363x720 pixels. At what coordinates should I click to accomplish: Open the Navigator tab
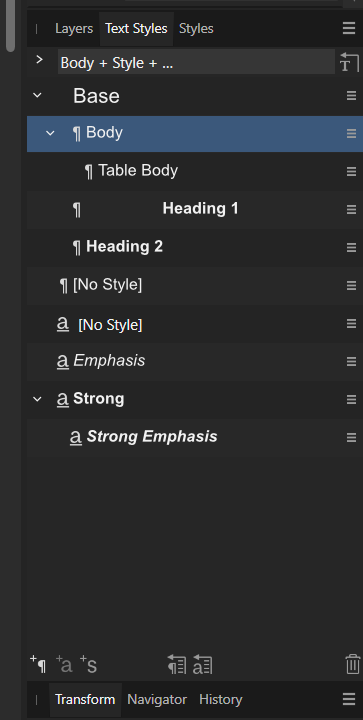[x=157, y=699]
